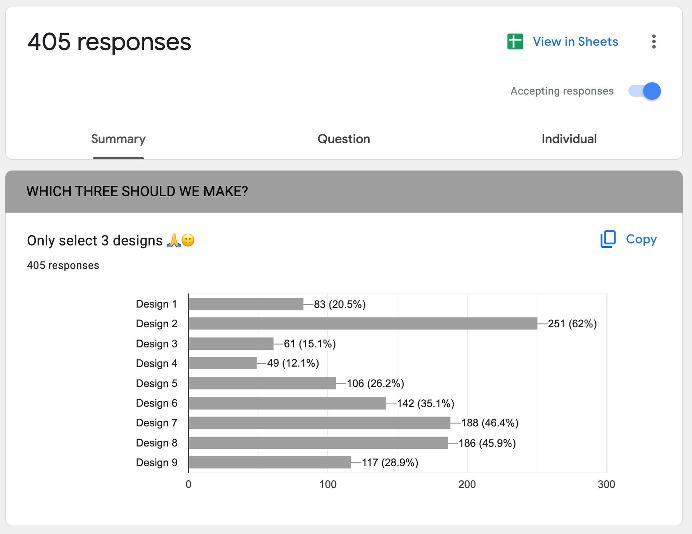
Task: Click the Design 2 bar in chart
Action: (x=363, y=323)
